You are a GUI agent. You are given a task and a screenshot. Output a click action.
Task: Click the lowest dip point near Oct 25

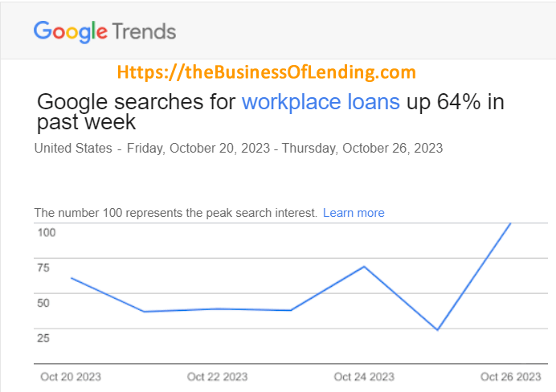click(438, 329)
